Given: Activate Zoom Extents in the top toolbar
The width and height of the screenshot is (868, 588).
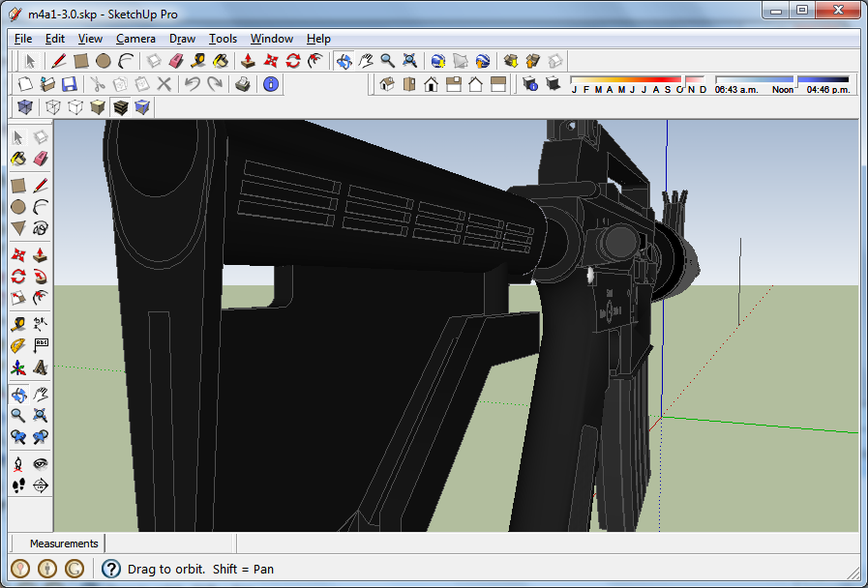Looking at the screenshot, I should (x=409, y=61).
